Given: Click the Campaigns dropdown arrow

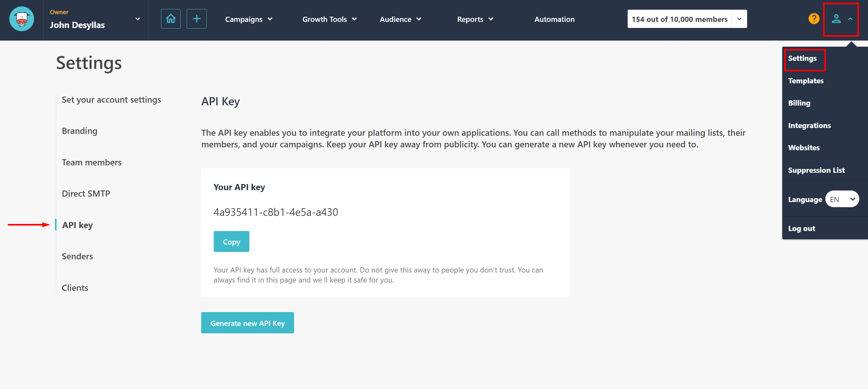Looking at the screenshot, I should [x=270, y=19].
